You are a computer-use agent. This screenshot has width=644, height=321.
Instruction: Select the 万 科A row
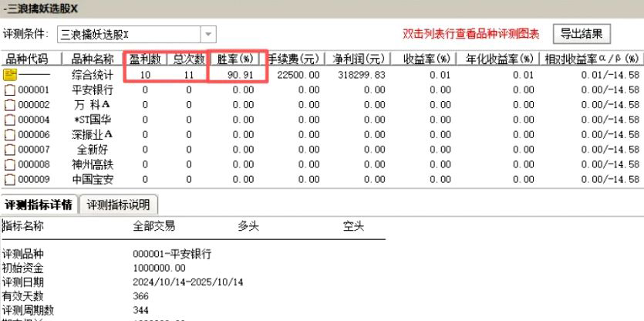(x=322, y=105)
